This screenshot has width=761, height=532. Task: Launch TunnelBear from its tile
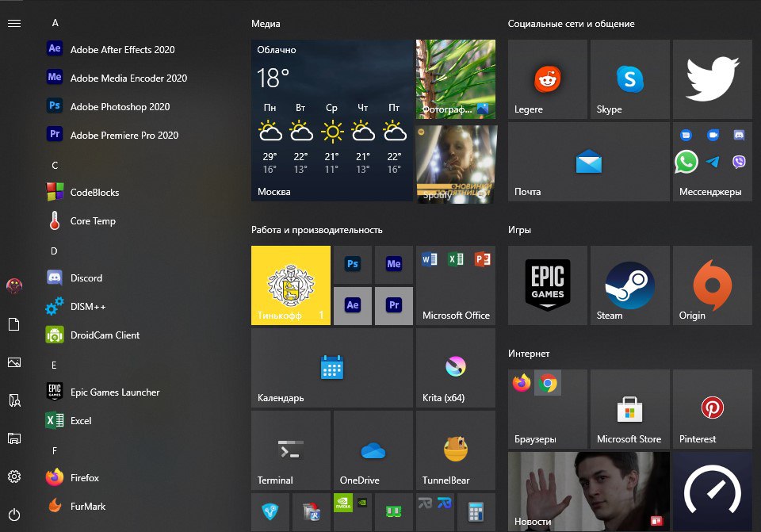tap(456, 450)
